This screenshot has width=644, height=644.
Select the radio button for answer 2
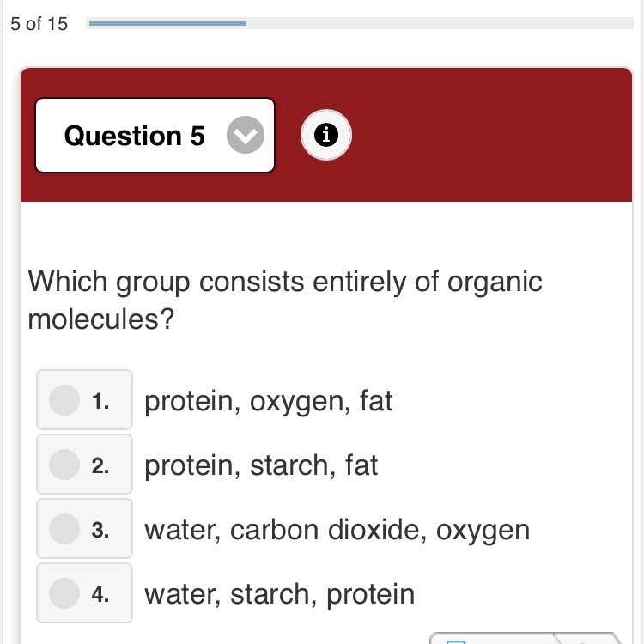pyautogui.click(x=64, y=465)
